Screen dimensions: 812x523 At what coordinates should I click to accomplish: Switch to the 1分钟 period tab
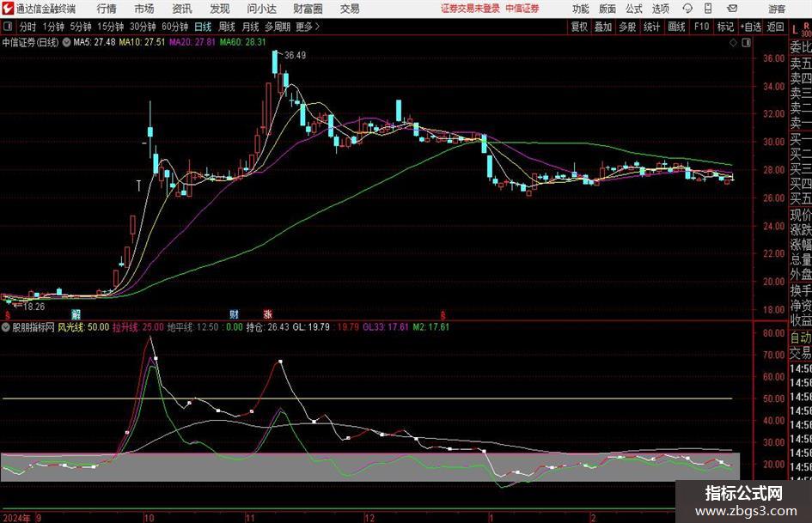point(53,27)
